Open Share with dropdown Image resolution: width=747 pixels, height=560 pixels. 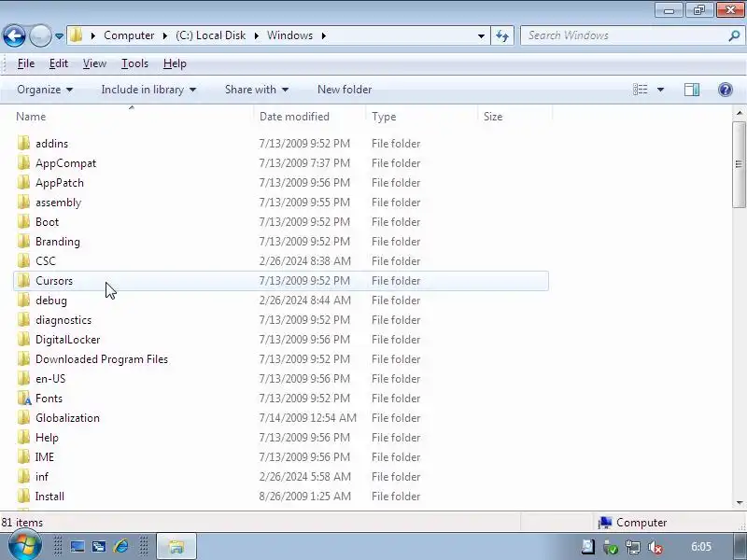coord(256,90)
